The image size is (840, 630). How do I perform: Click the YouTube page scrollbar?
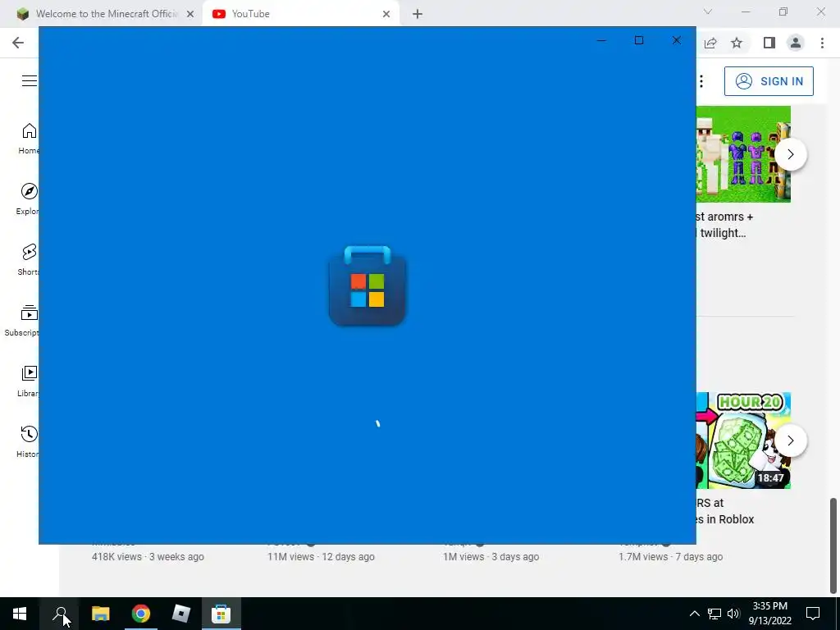[833, 546]
